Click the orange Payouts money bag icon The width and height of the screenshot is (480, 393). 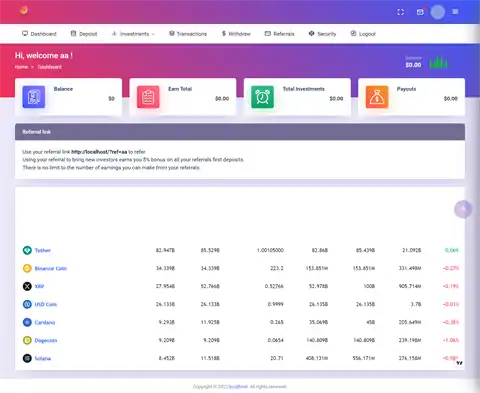click(377, 97)
